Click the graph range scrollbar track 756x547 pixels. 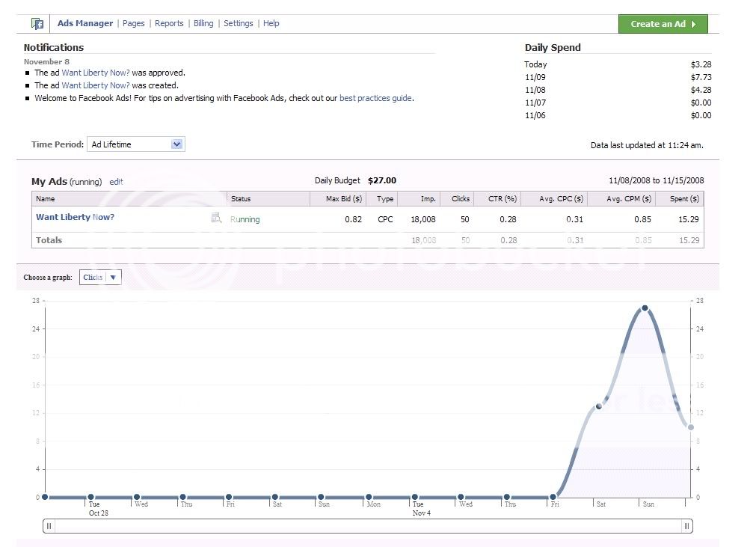(x=368, y=526)
